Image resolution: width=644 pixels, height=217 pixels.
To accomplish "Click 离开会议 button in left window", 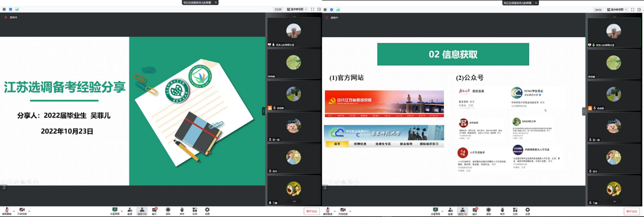I will [x=311, y=211].
